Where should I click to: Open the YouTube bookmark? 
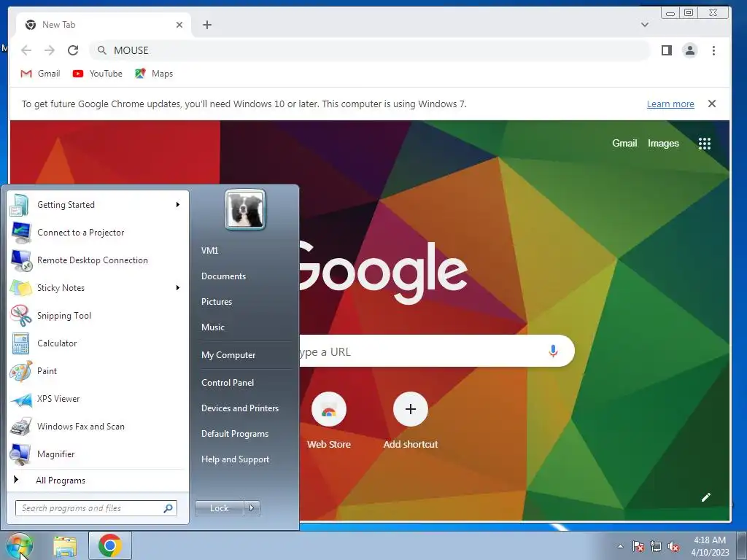coord(97,74)
